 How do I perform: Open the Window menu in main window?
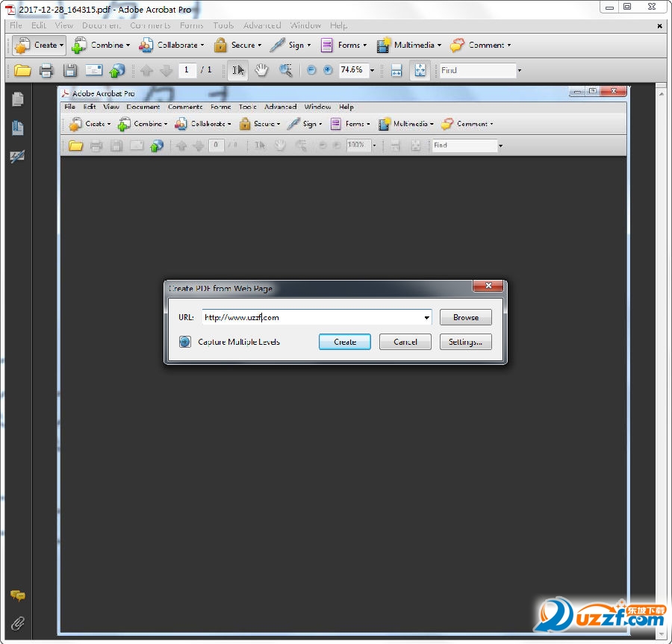point(305,25)
